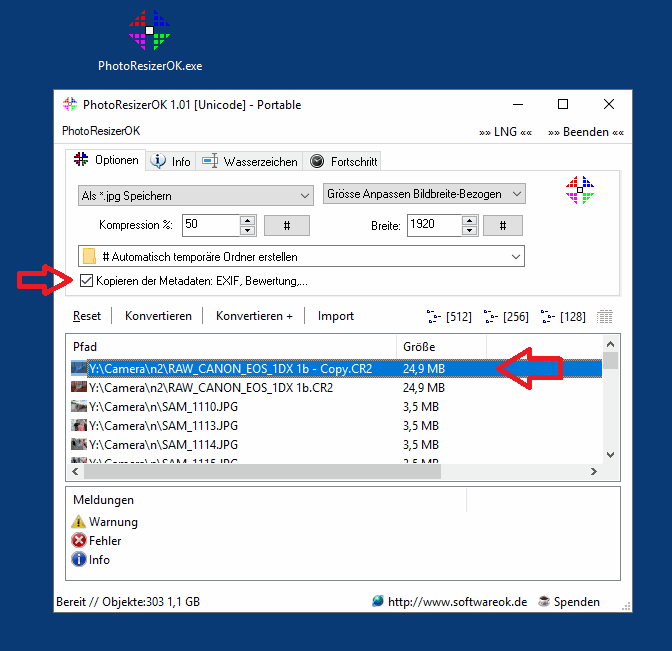Click the Fehler error icon
Image resolution: width=672 pixels, height=651 pixels.
pyautogui.click(x=78, y=540)
